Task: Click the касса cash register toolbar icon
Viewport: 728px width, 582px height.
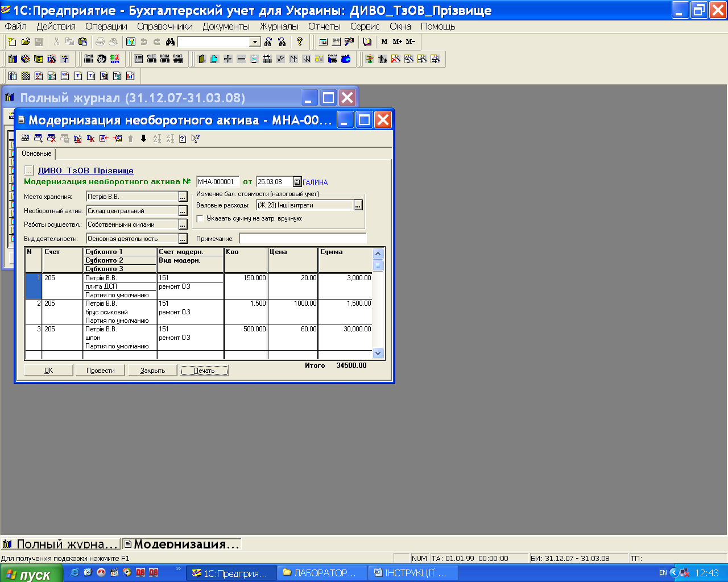Action: point(333,59)
